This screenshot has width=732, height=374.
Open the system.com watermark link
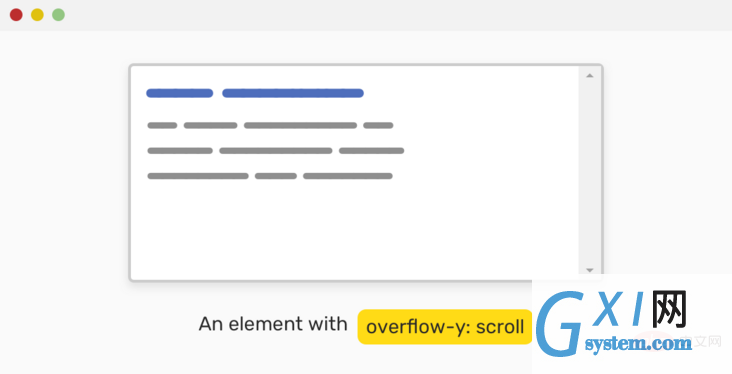(x=638, y=344)
